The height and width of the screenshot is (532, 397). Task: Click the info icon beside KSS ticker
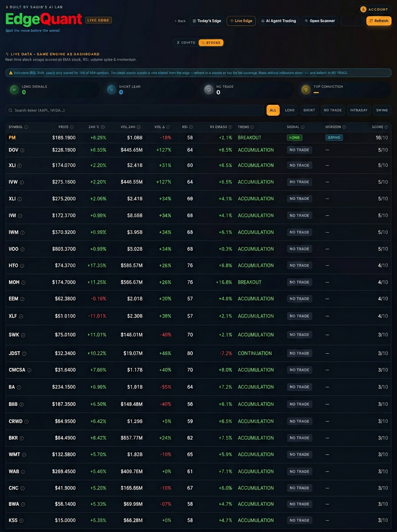coord(21,520)
